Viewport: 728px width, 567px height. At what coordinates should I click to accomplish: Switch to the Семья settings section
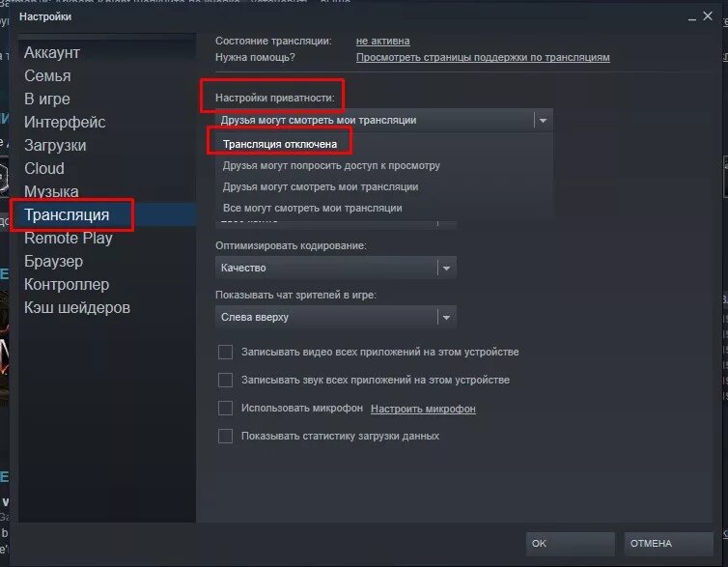(x=47, y=75)
